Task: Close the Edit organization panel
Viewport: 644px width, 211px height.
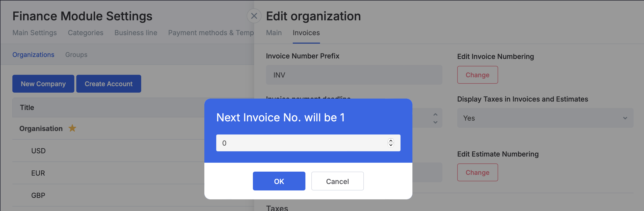Action: point(254,16)
